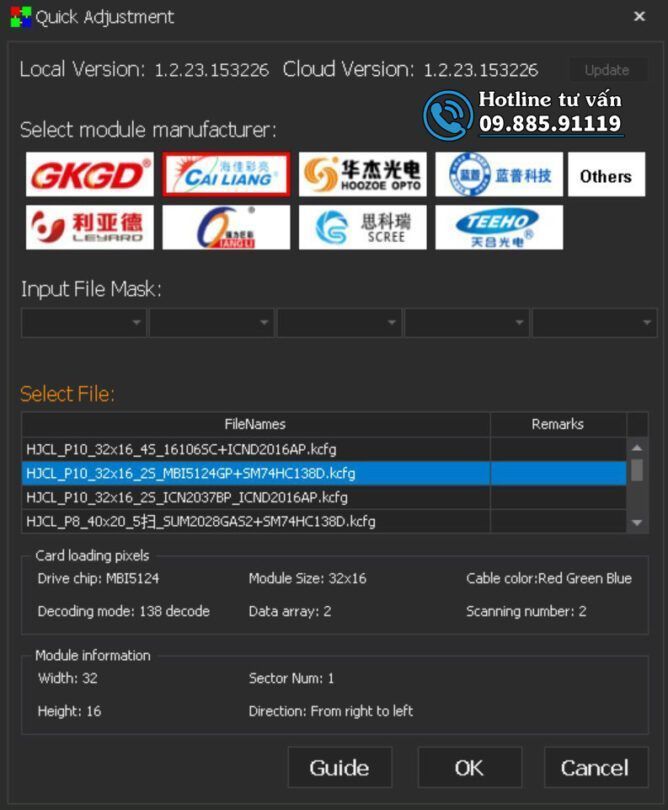The height and width of the screenshot is (810, 668).
Task: Choose the Qiang Li manufacturer logo
Action: (x=226, y=227)
